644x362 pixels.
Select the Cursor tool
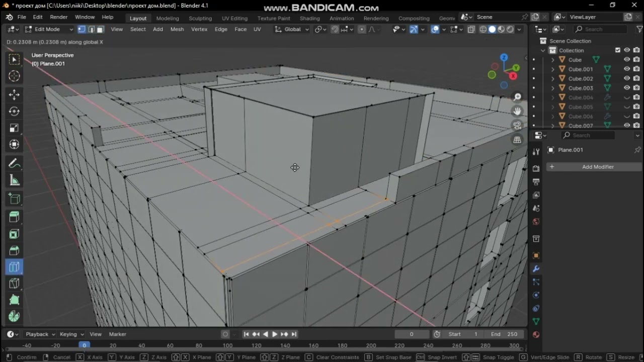(14, 76)
